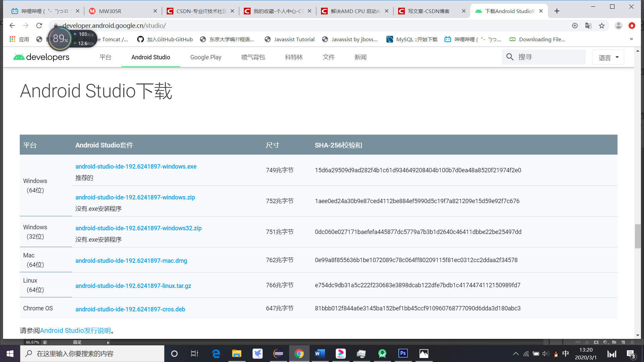644x362 pixels.
Task: Click the 66.67% zoom slider control
Action: [33, 342]
